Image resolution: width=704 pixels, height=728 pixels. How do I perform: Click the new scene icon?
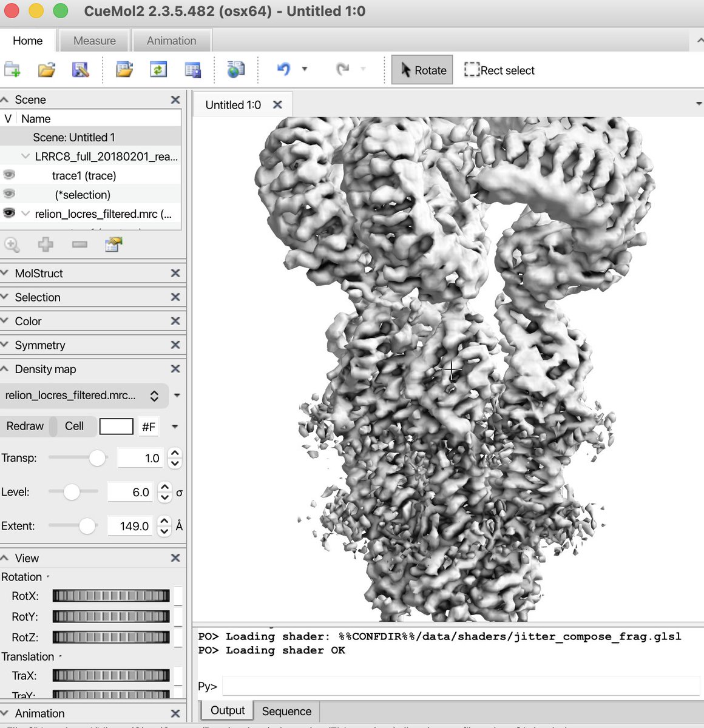[x=12, y=70]
